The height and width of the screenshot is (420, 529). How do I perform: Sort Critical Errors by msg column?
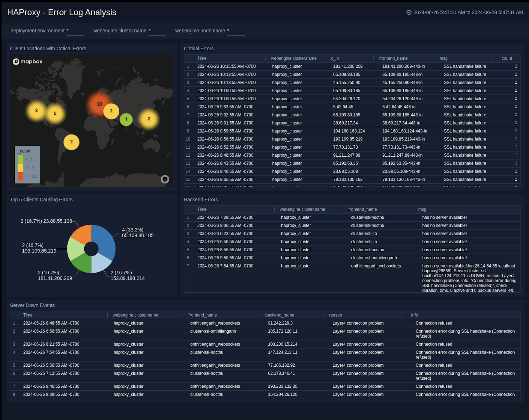pos(443,58)
